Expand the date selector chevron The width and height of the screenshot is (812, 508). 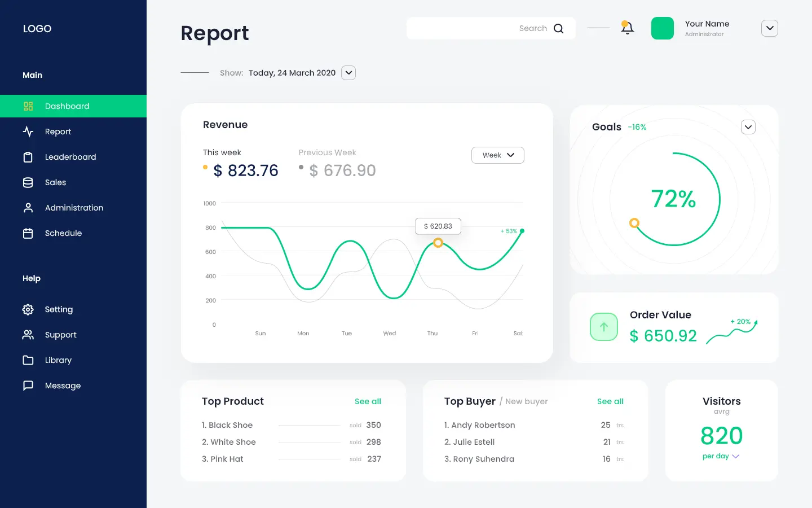tap(348, 73)
